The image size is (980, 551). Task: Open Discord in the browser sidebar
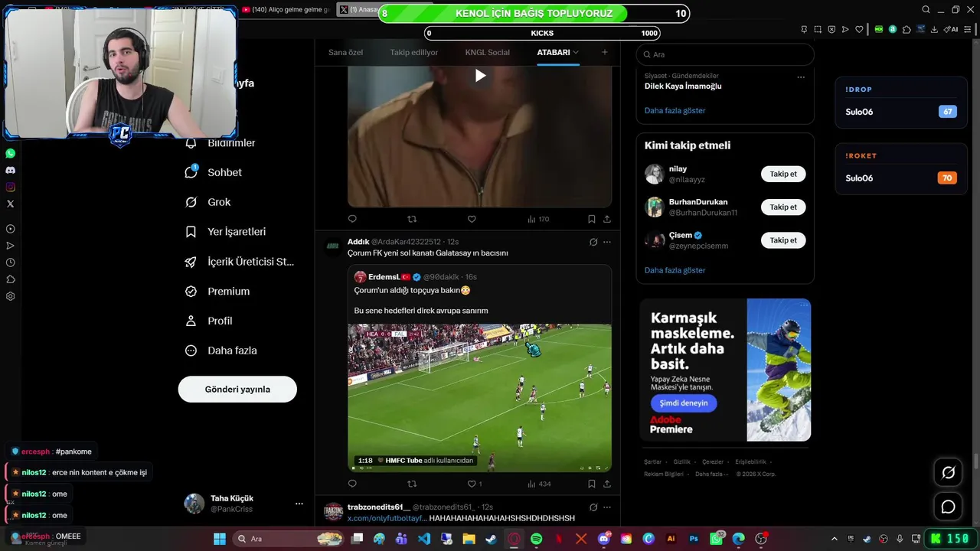tap(10, 170)
